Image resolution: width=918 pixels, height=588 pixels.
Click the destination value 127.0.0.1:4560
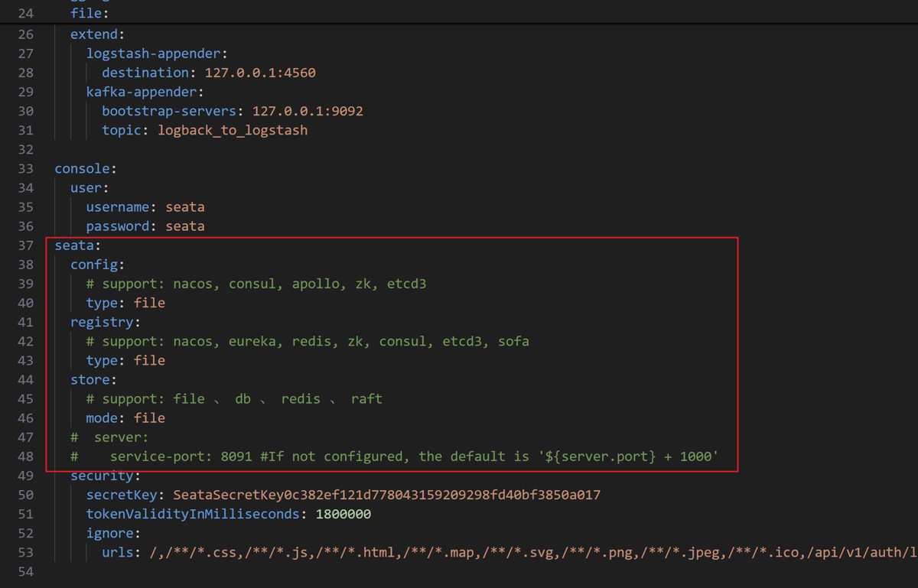260,73
